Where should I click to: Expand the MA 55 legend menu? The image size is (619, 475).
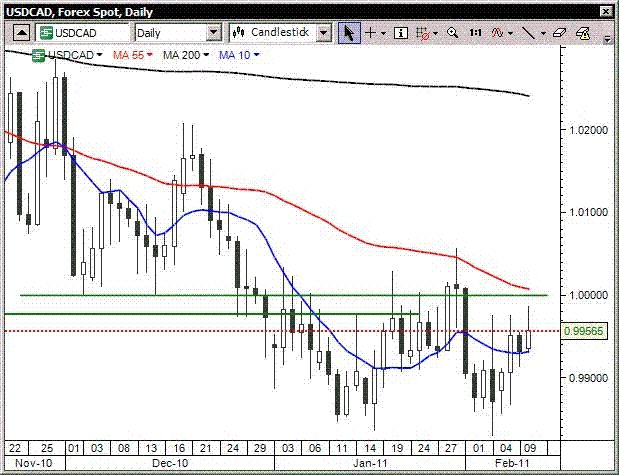point(149,54)
